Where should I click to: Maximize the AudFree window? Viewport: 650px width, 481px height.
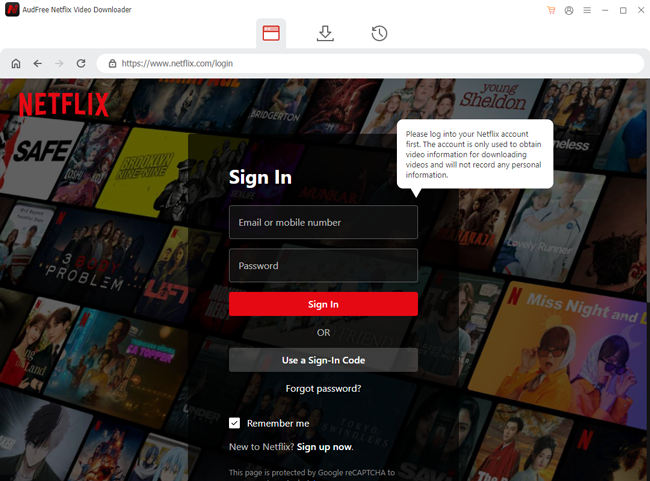pos(623,10)
